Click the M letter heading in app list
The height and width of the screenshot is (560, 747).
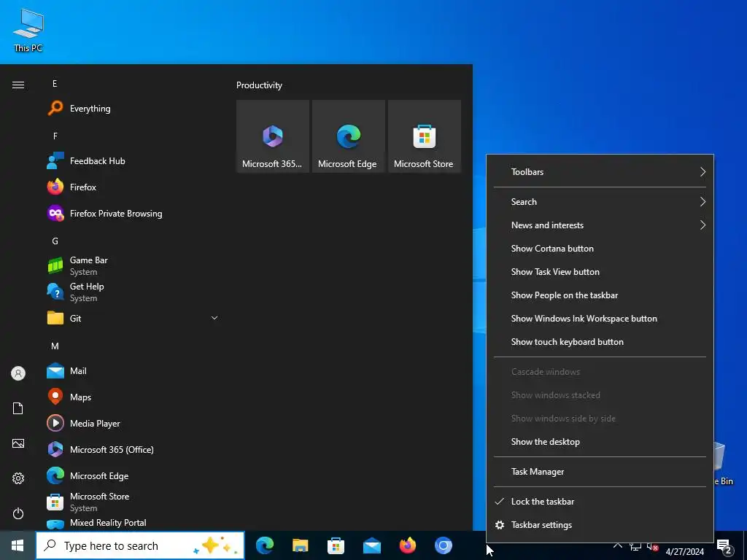pyautogui.click(x=55, y=346)
